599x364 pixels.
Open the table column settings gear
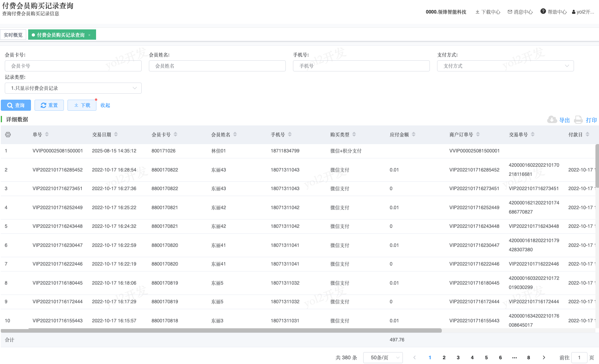[8, 135]
